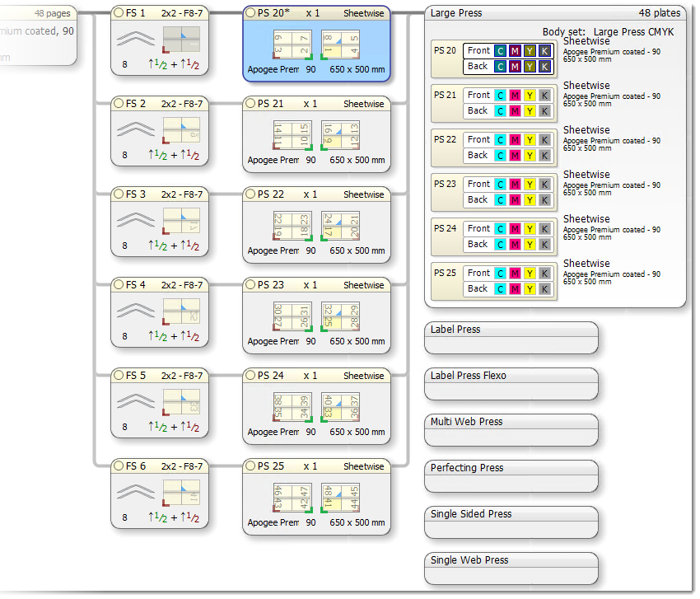Open PS 20 front side imposition preview

tap(292, 44)
